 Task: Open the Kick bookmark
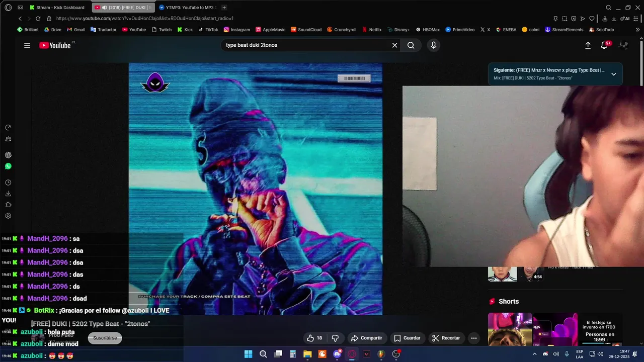185,30
